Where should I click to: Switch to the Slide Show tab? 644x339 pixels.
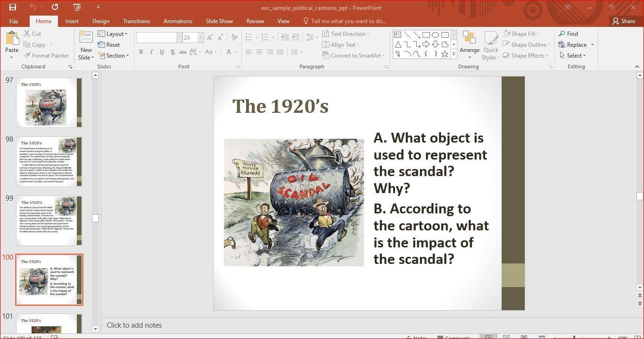(x=219, y=21)
